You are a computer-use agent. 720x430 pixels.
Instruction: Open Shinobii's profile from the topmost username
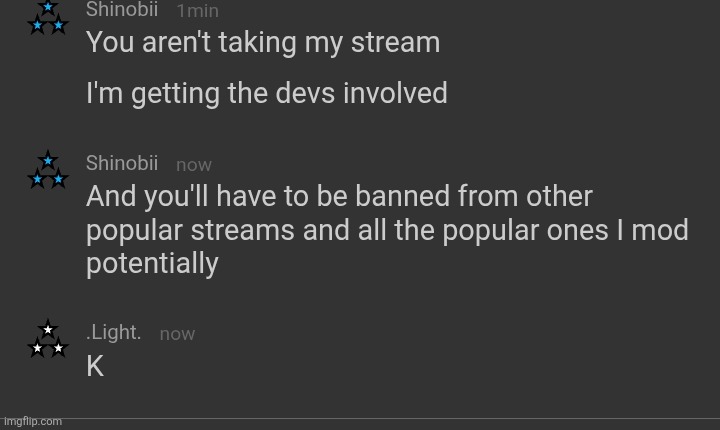[121, 10]
